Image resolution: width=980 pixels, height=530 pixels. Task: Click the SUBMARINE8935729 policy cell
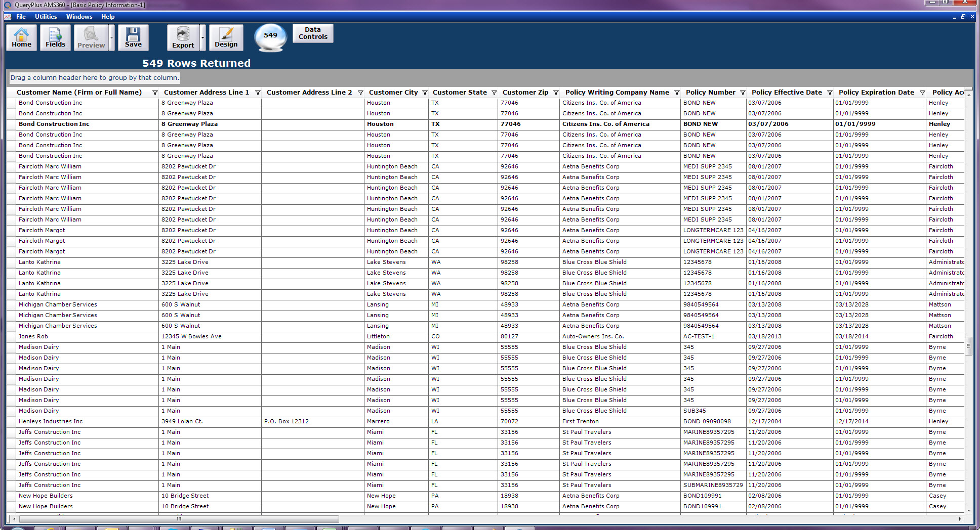click(x=713, y=485)
